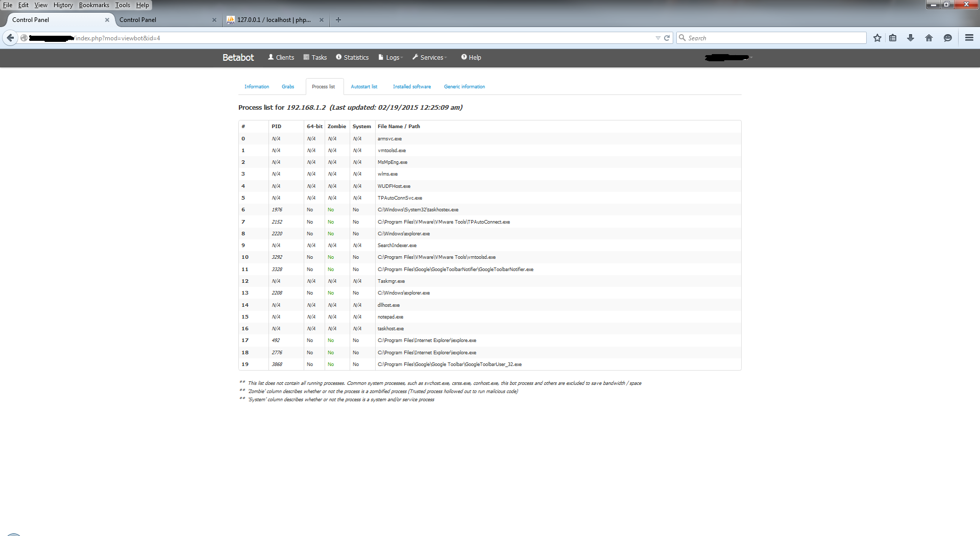
Task: Expand the Logs dropdown menu
Action: 391,58
